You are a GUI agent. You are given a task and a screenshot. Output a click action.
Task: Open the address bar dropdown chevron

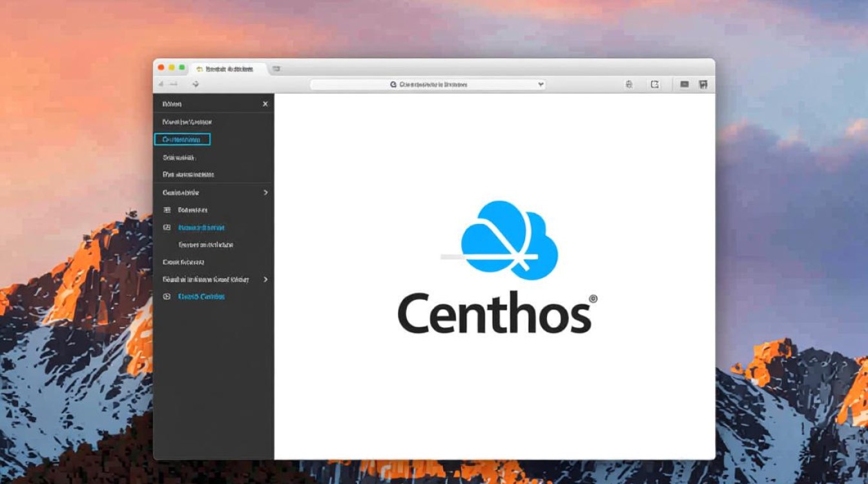(x=541, y=85)
